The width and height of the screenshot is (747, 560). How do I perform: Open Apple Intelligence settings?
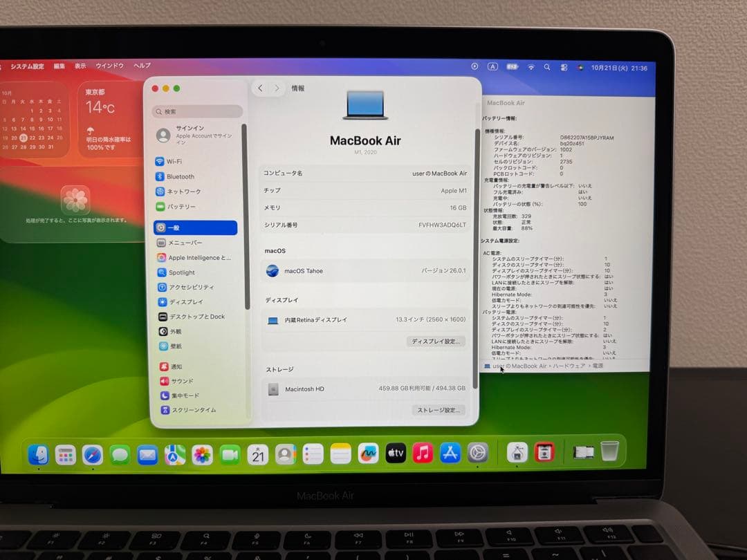(192, 257)
